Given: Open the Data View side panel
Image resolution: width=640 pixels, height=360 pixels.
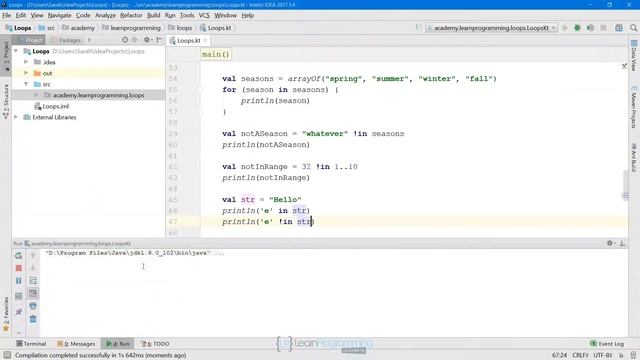Looking at the screenshot, I should pyautogui.click(x=634, y=56).
